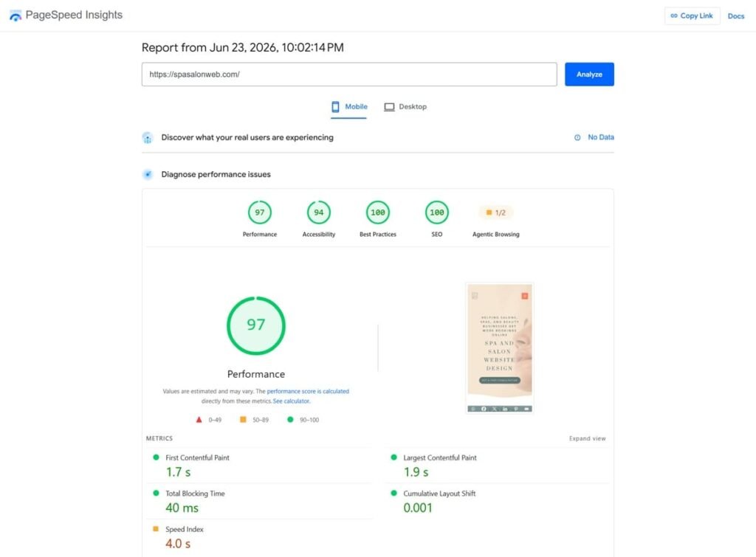
Task: Open the performance score is calculated link
Action: tap(308, 391)
